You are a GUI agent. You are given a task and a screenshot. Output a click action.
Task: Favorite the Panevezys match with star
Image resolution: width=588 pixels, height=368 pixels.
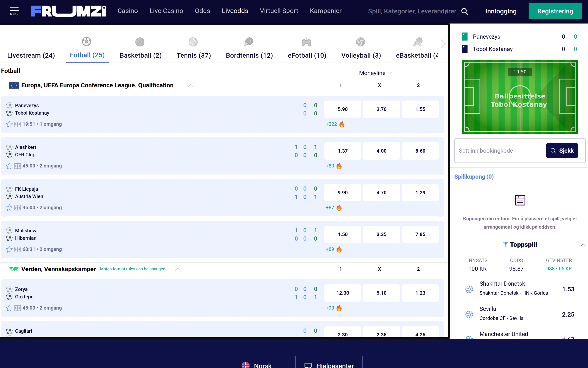click(9, 124)
